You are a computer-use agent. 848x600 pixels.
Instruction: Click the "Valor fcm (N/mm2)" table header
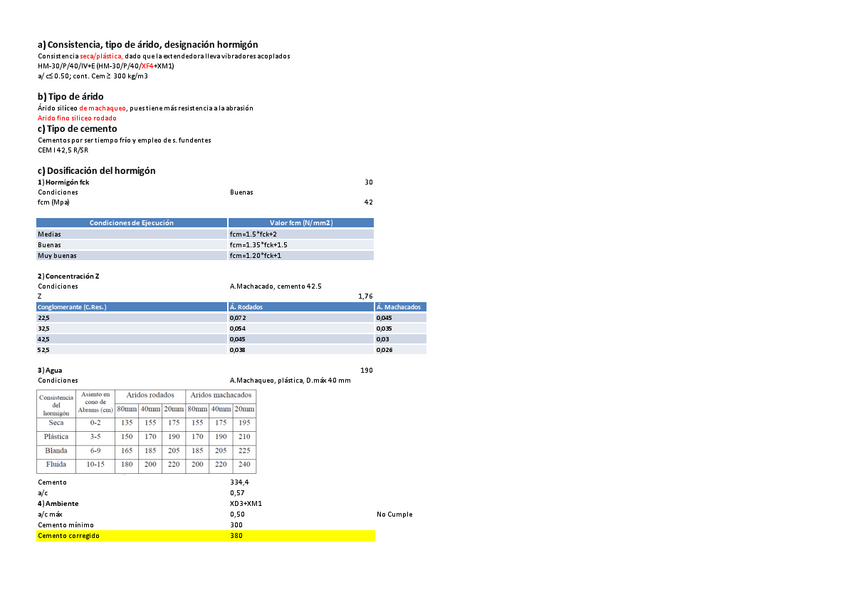point(301,223)
